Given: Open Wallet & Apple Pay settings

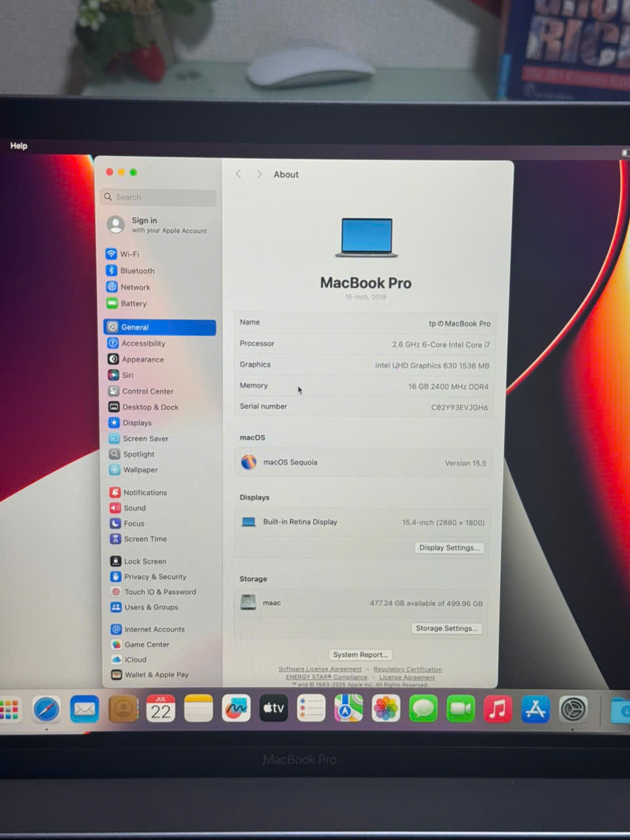Looking at the screenshot, I should pyautogui.click(x=150, y=674).
